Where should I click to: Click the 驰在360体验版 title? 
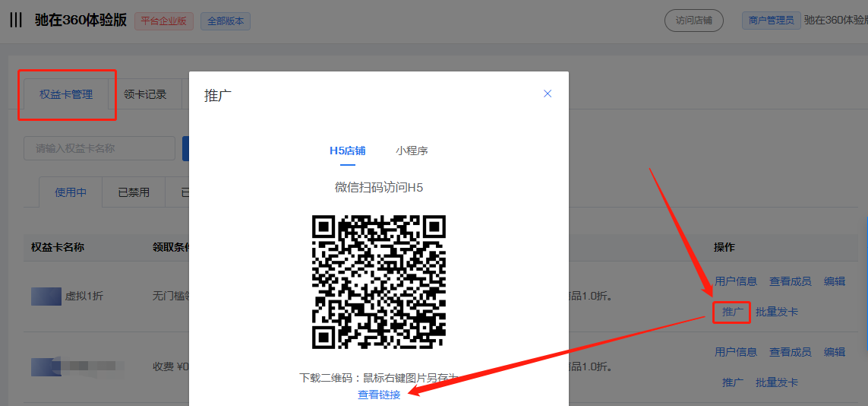(80, 21)
